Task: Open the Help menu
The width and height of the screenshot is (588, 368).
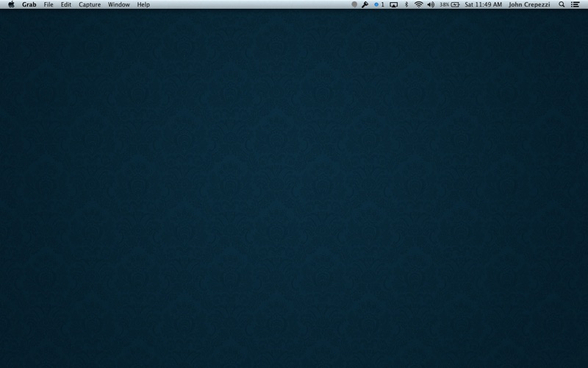Action: pyautogui.click(x=143, y=4)
